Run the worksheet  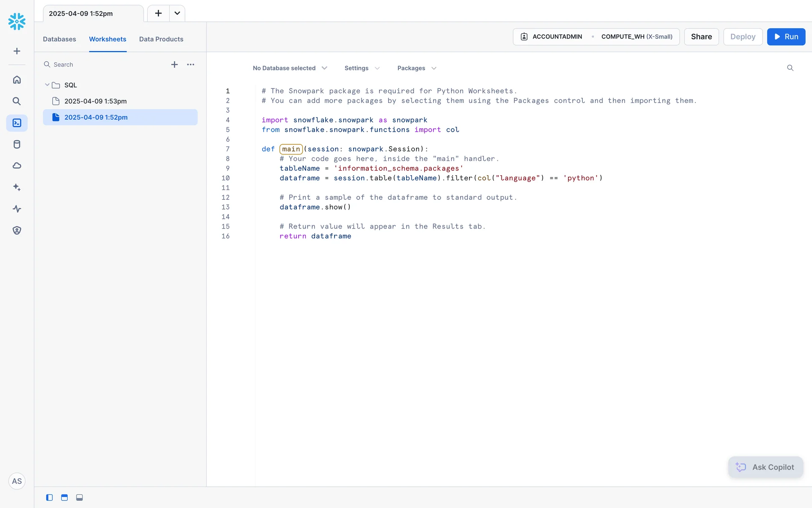786,37
